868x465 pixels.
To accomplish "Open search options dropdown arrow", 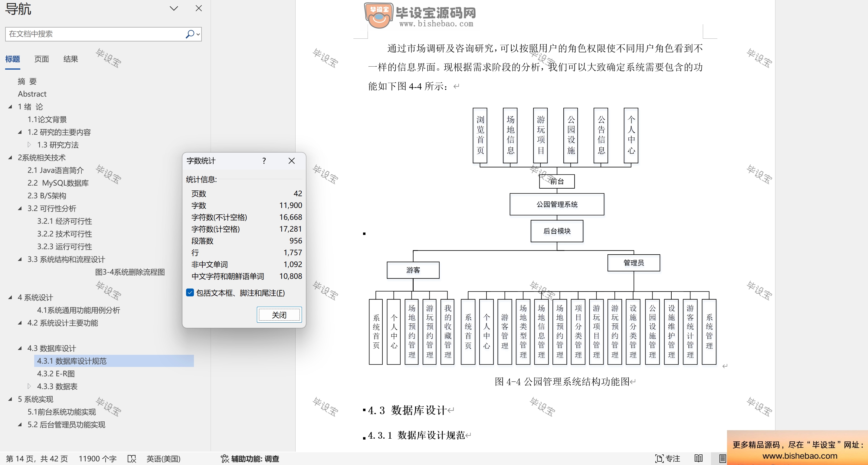I will (x=198, y=34).
